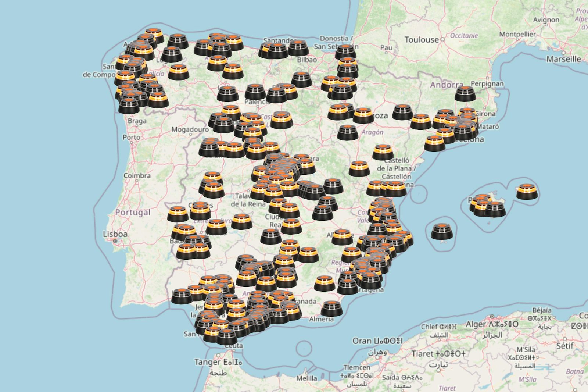The height and width of the screenshot is (392, 588).
Task: Select the beacon marker on Menorca island
Action: [527, 192]
